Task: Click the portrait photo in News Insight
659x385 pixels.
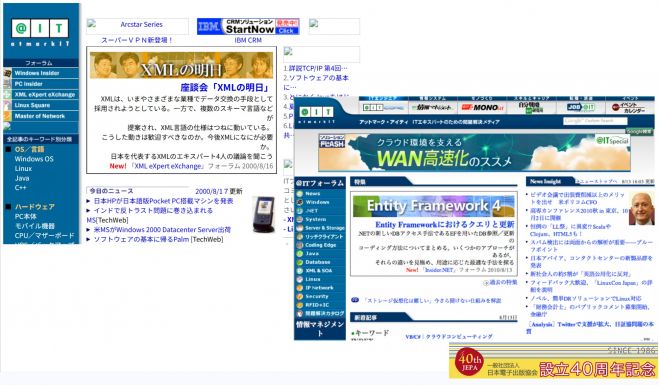Action: (641, 208)
